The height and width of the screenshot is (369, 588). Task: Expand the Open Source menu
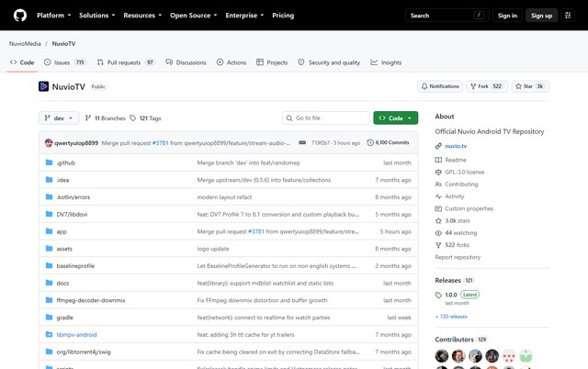(193, 16)
